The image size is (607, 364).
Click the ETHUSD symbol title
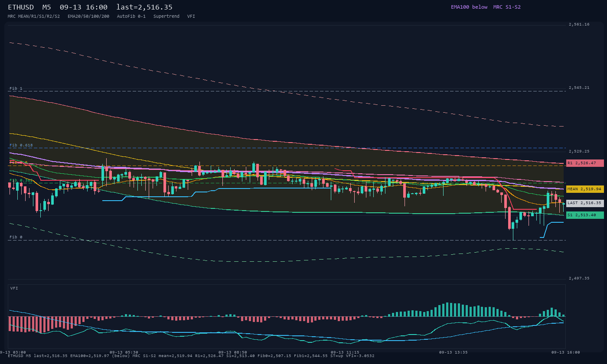tap(21, 7)
